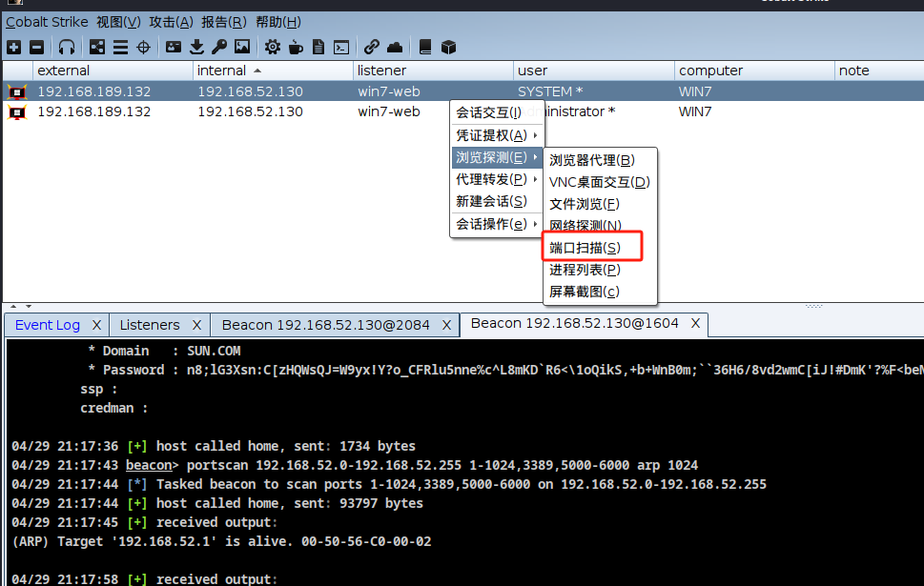Open the Downloaded files arrow icon

point(196,47)
